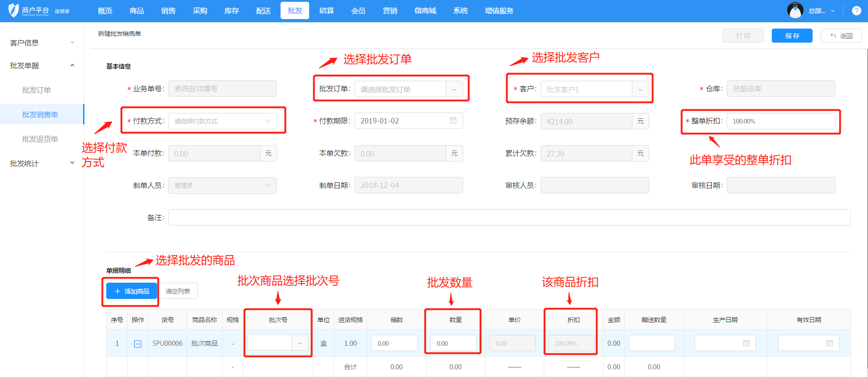Viewport: 868px width, 377px height.
Task: Click the help question mark icon
Action: click(856, 11)
